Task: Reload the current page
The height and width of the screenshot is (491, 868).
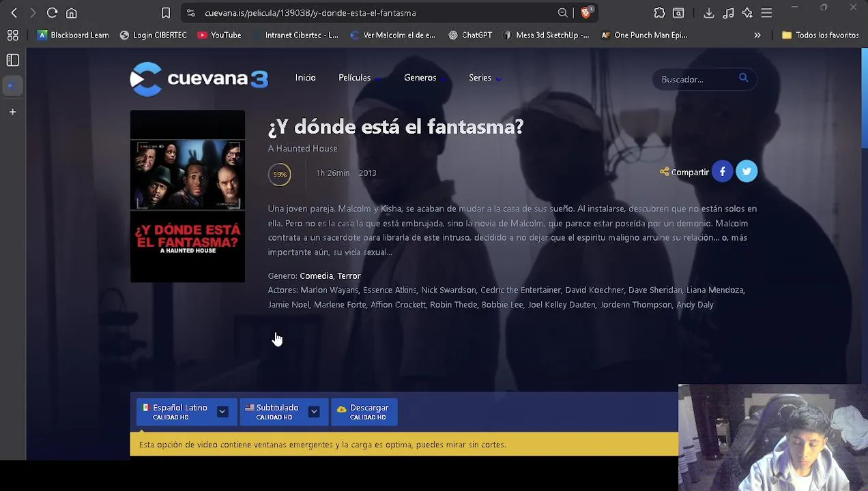Action: click(x=52, y=13)
